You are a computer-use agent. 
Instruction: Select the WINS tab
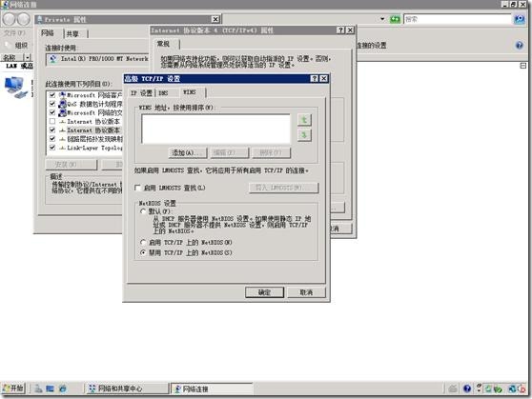pos(190,91)
